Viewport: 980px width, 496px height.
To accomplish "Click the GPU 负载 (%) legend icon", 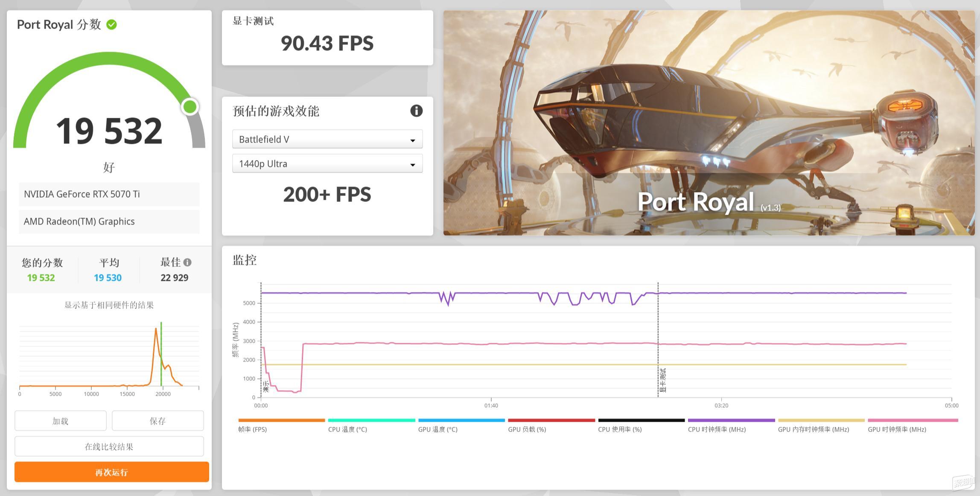I will pos(551,420).
